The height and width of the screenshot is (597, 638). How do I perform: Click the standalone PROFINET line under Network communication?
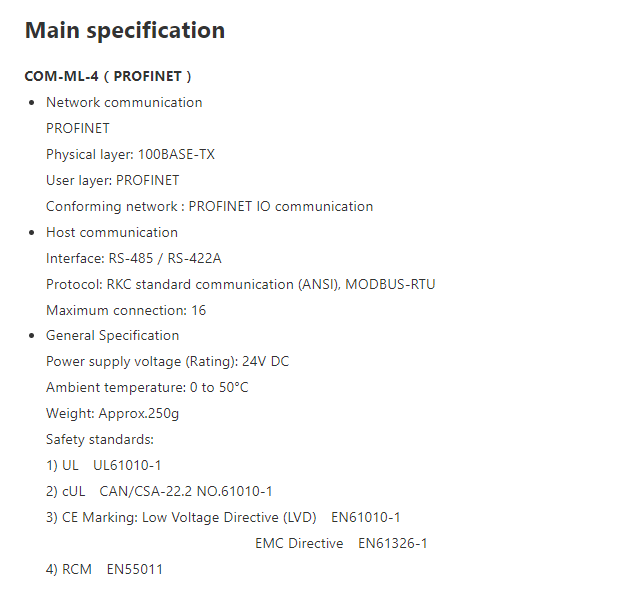point(78,129)
